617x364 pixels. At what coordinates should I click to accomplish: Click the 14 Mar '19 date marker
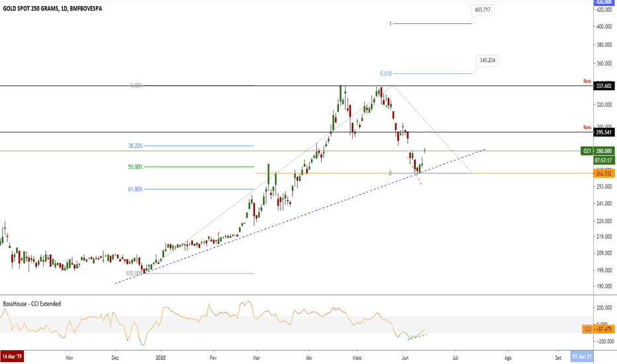[x=12, y=357]
